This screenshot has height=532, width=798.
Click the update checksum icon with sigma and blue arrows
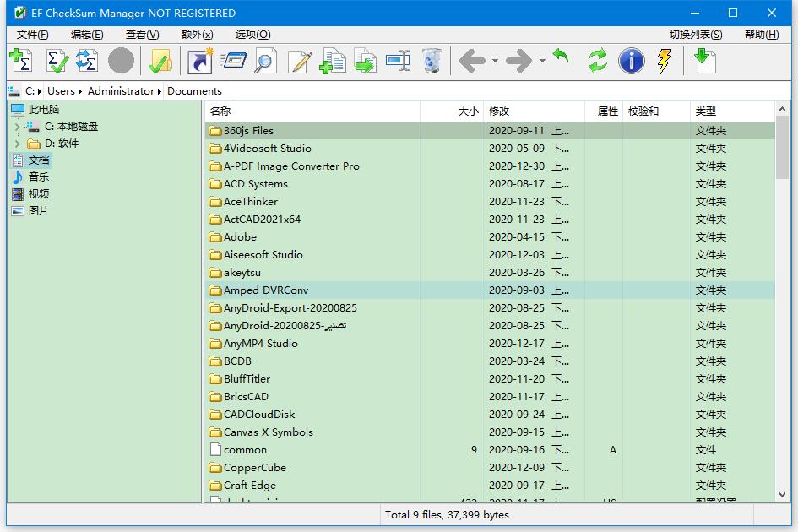tap(87, 61)
